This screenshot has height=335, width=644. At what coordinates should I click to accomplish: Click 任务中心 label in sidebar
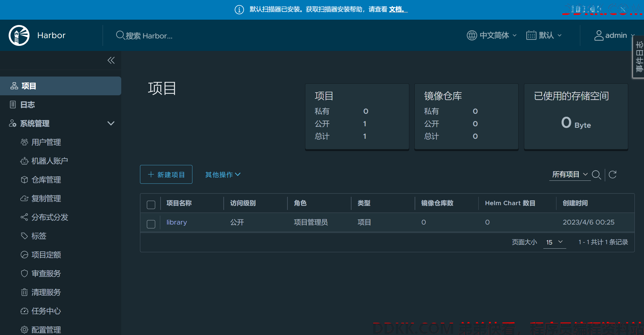click(46, 311)
